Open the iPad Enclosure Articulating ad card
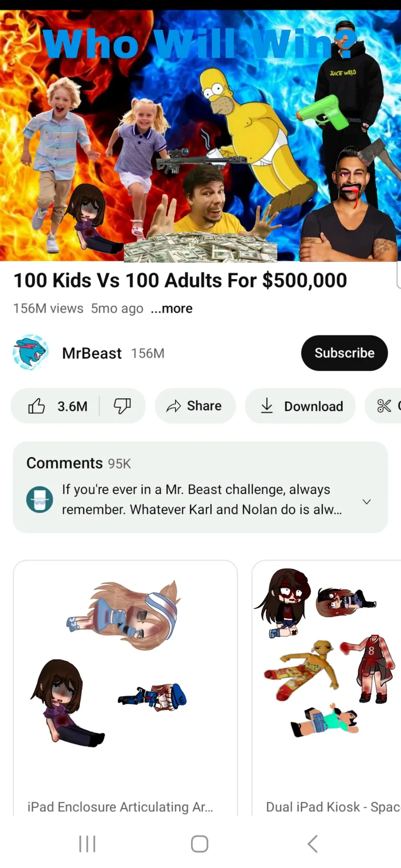Viewport: 401px width, 868px height. click(x=125, y=688)
